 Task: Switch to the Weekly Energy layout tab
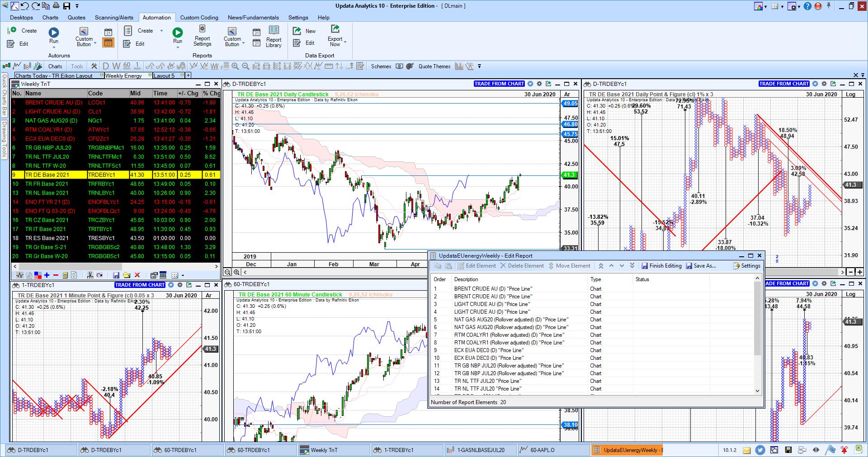point(123,75)
